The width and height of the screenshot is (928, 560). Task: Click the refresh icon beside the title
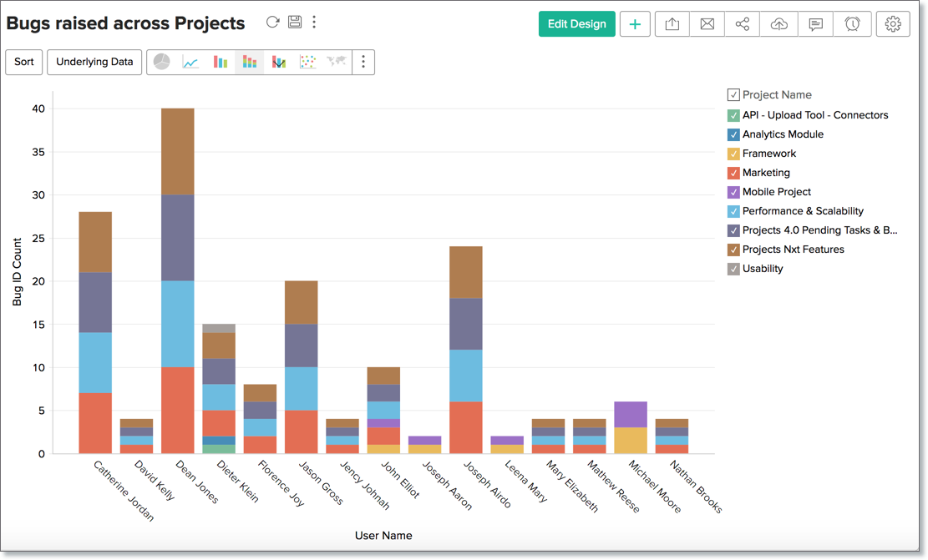click(x=272, y=23)
